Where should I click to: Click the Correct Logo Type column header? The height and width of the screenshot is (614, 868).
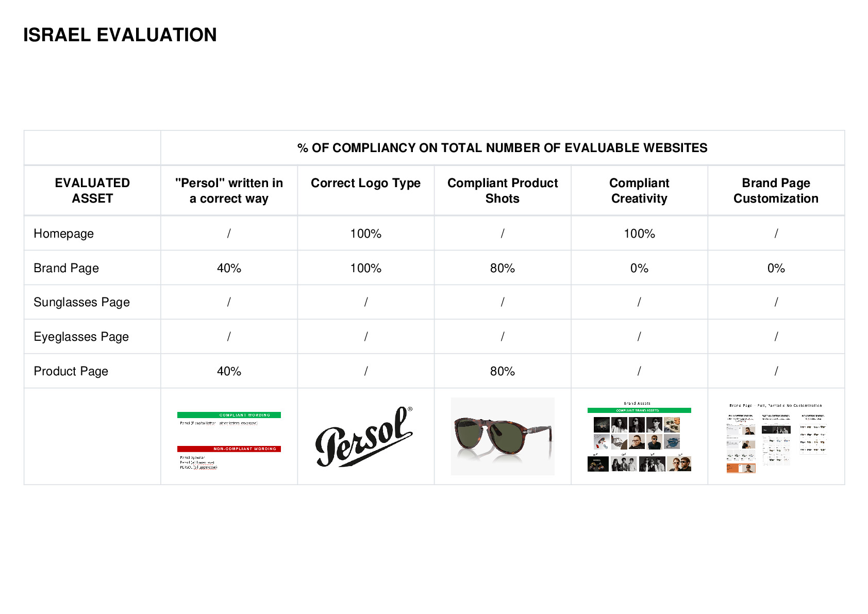coord(365,183)
